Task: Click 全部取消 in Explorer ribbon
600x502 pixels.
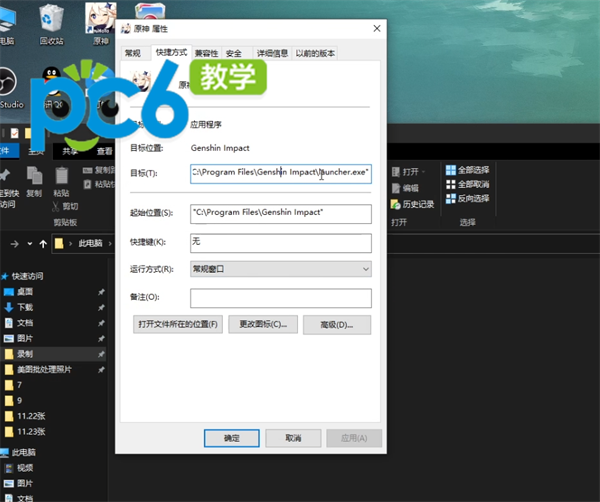Action: tap(468, 184)
